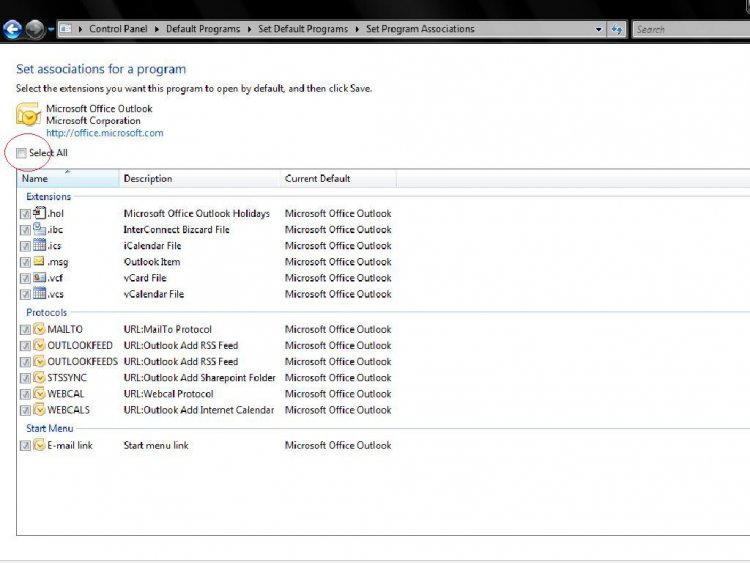Expand arrow before Control Panel breadcrumb
750x563 pixels.
tap(80, 29)
